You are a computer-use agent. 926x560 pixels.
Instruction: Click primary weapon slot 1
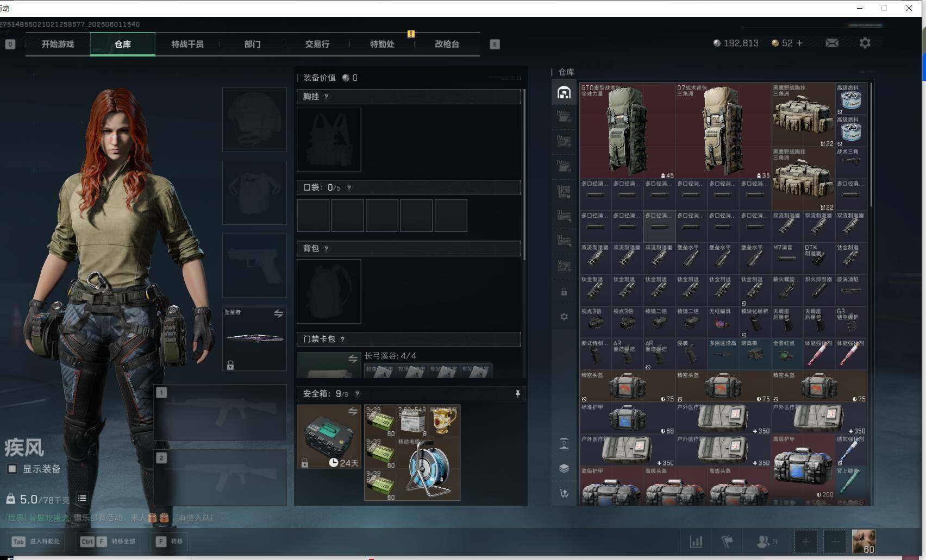(x=220, y=412)
